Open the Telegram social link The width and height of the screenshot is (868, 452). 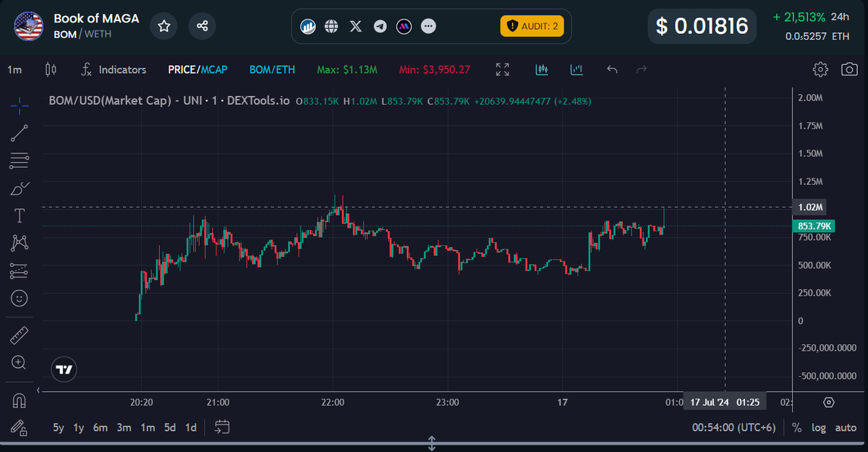pyautogui.click(x=380, y=27)
